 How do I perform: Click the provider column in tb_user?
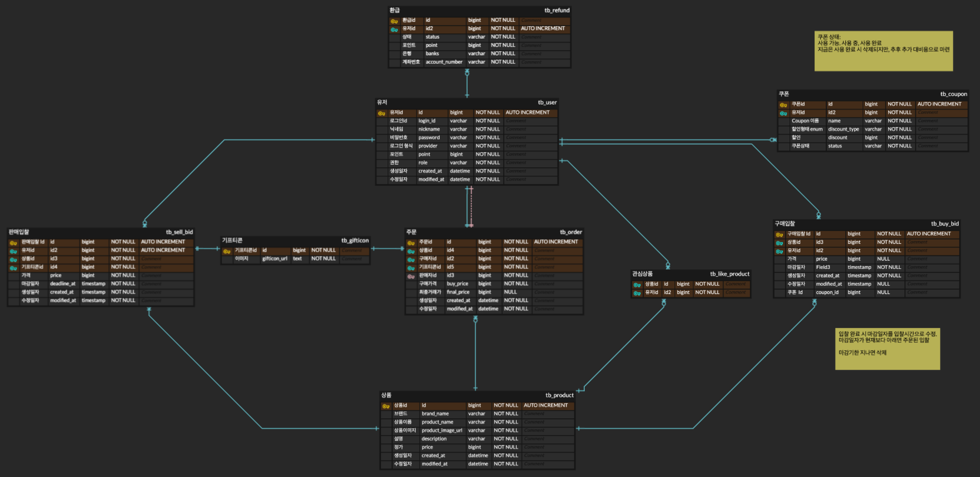click(x=428, y=146)
